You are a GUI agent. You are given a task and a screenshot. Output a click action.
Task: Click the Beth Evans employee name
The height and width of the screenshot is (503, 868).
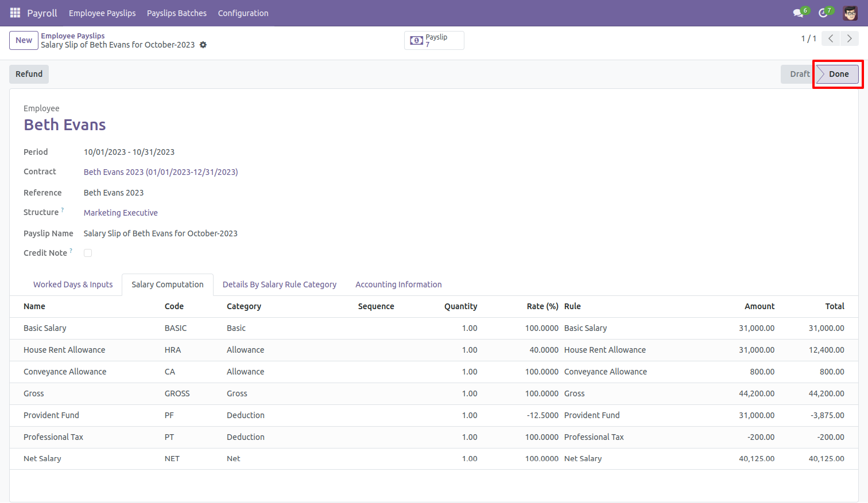[x=65, y=125]
